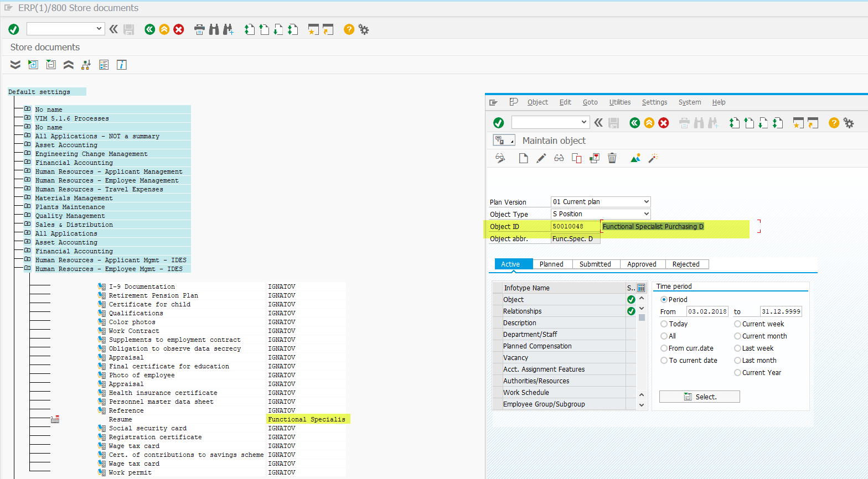Click the pencil Change icon in Maintain object
The image size is (868, 479).
[x=541, y=159]
